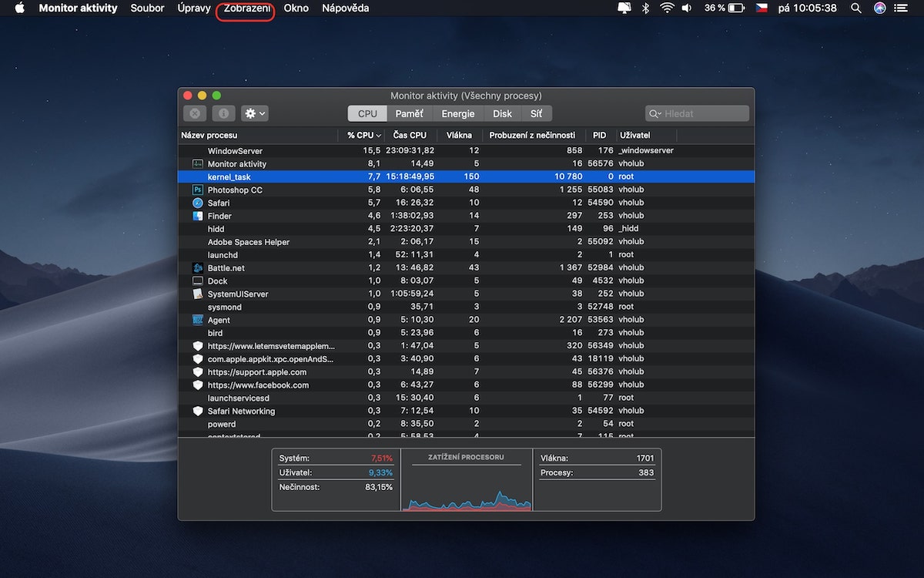The width and height of the screenshot is (924, 578).
Task: Switch to the Paměť tab
Action: 409,113
